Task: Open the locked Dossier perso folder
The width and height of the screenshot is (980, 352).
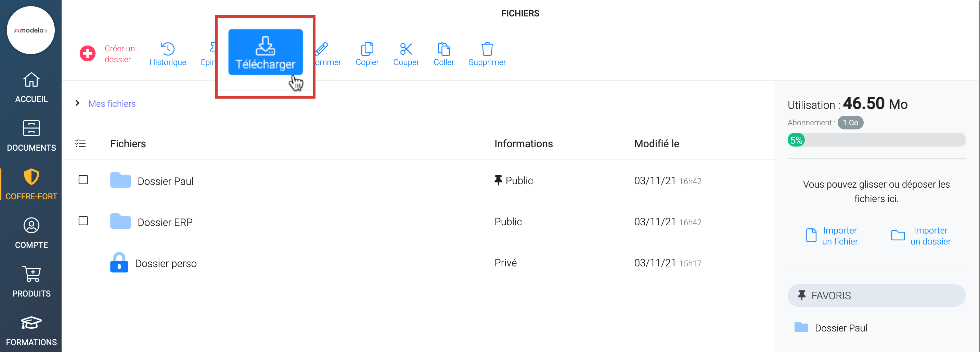Action: (166, 263)
